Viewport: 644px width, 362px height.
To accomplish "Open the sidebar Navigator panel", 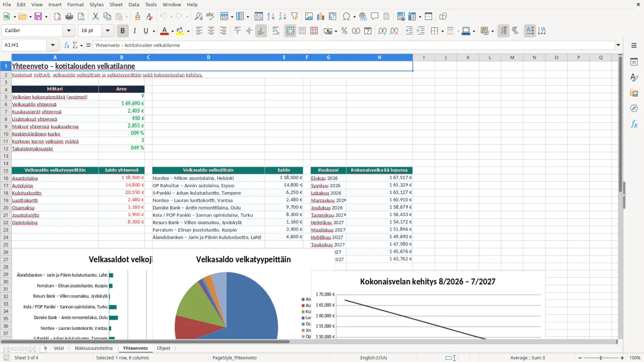I will click(634, 108).
